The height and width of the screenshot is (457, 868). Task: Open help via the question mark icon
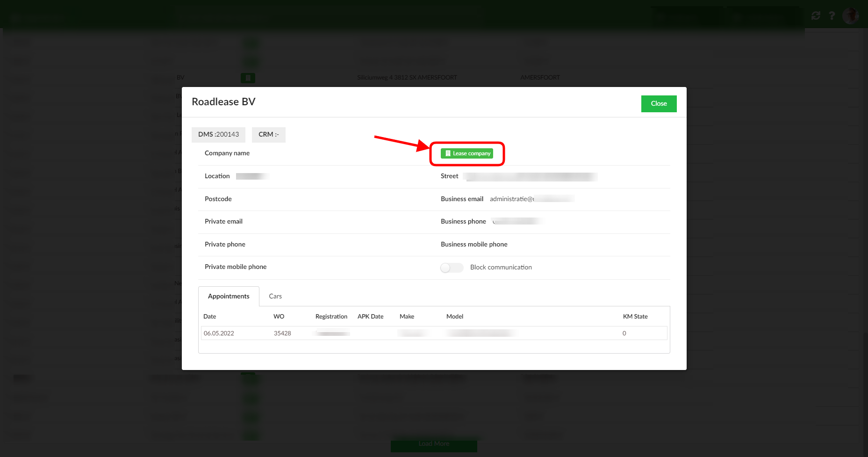[832, 16]
